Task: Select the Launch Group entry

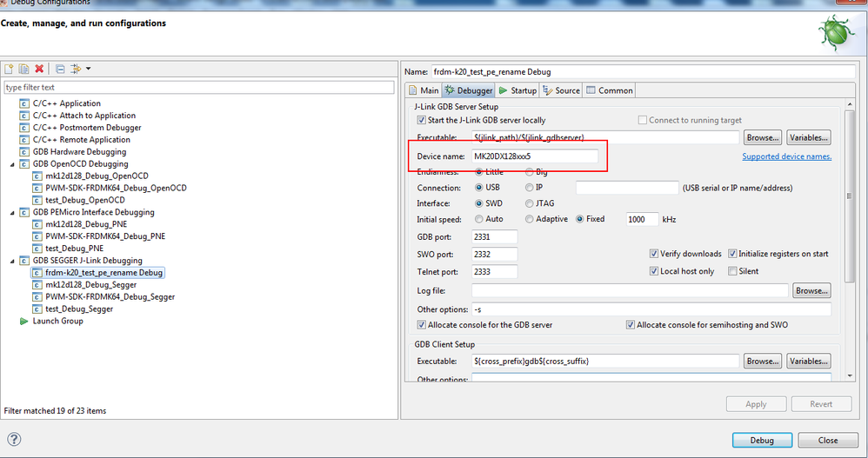Action: [x=57, y=322]
